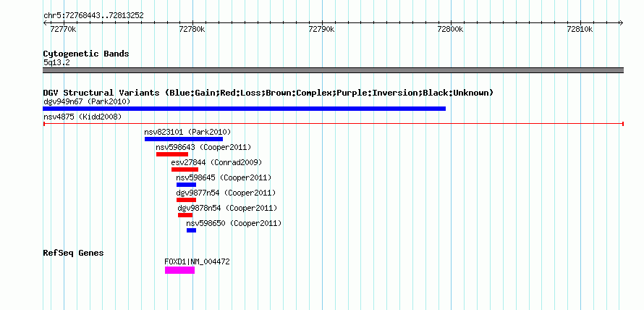The height and width of the screenshot is (310, 644).
Task: Open the nsv4875 (Kidd2008) label
Action: (82, 117)
